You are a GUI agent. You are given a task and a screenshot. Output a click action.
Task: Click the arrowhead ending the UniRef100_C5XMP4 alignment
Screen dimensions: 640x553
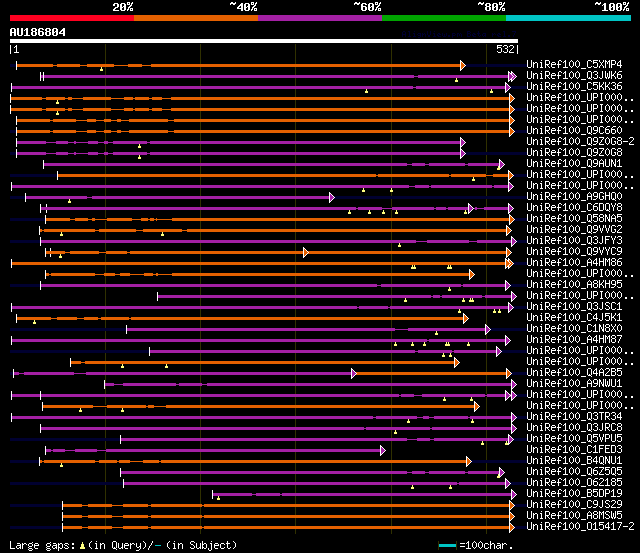(463, 65)
